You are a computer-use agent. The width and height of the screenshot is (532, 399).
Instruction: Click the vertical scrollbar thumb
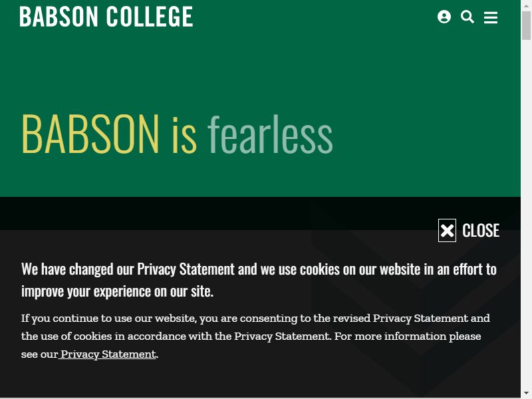[526, 25]
